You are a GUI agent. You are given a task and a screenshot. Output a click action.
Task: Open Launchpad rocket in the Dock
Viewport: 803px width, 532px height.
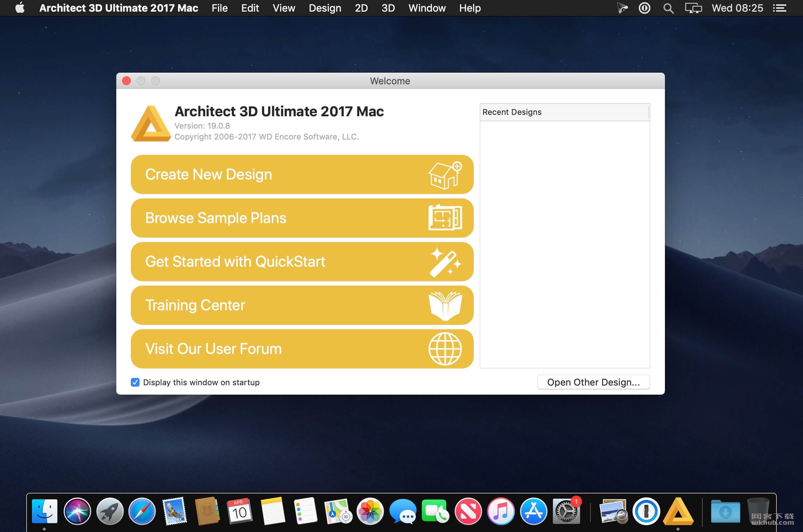pos(110,511)
